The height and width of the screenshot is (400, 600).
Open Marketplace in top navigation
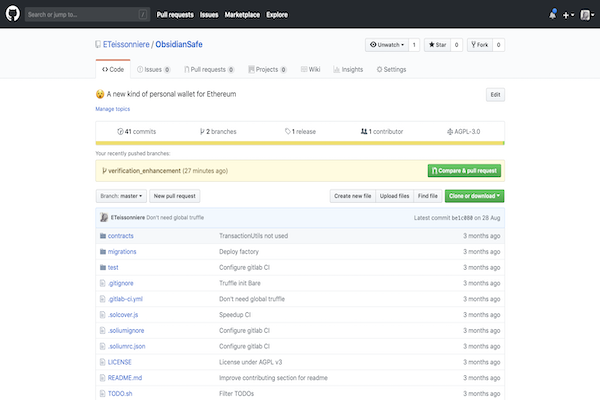tap(242, 15)
